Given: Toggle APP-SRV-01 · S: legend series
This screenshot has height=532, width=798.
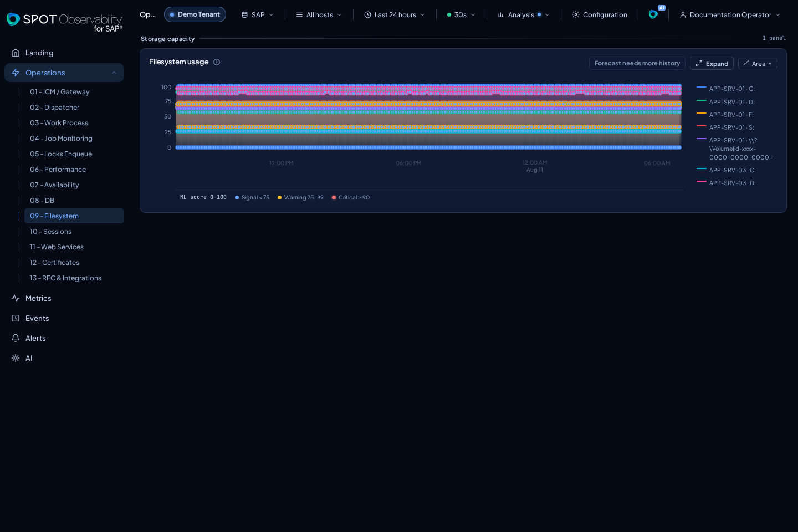Looking at the screenshot, I should tap(726, 127).
